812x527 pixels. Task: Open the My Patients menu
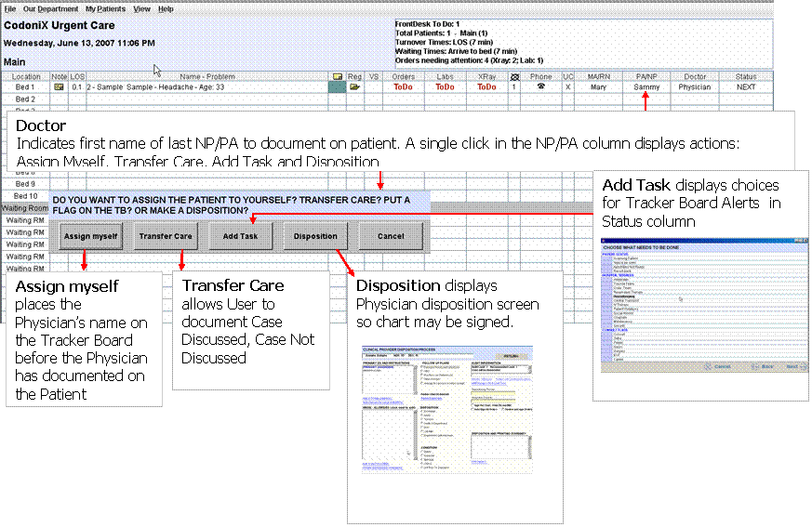(x=103, y=8)
